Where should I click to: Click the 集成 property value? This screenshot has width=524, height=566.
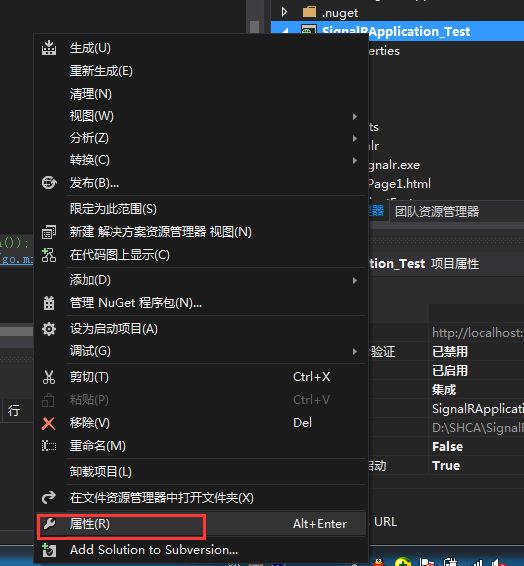(x=444, y=390)
